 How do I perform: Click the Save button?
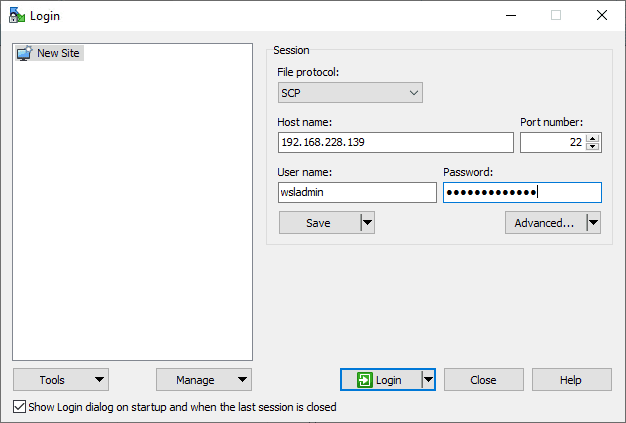click(x=319, y=223)
